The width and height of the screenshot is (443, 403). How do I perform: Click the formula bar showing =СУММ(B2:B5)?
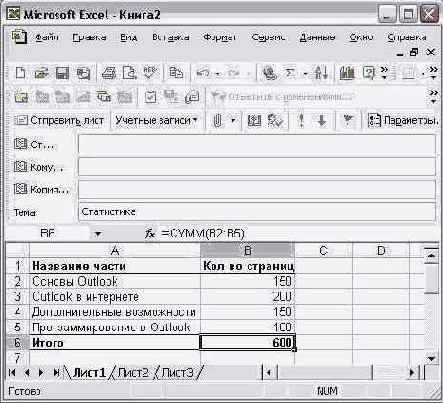[x=298, y=234]
